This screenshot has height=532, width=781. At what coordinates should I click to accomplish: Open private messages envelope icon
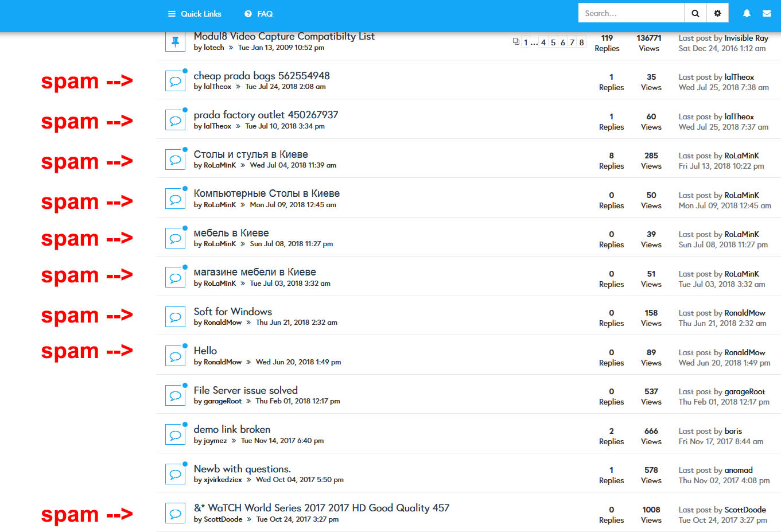click(767, 13)
